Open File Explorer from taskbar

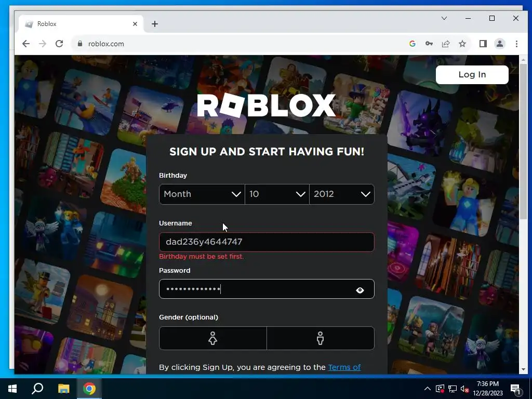click(63, 389)
